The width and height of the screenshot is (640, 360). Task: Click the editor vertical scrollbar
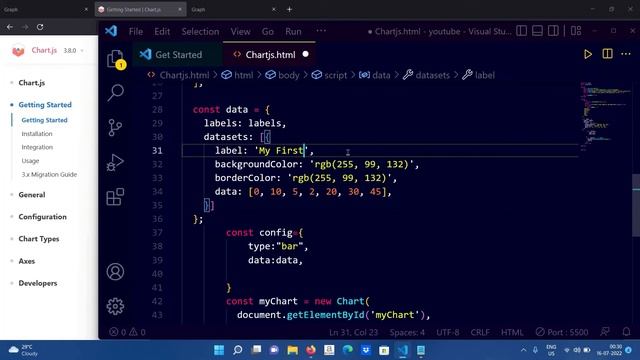pos(636,204)
